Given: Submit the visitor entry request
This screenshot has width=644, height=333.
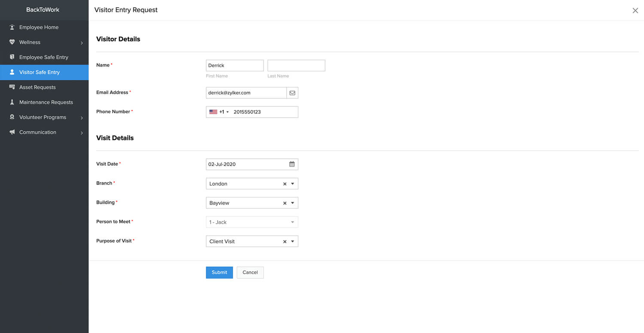Looking at the screenshot, I should [x=219, y=272].
